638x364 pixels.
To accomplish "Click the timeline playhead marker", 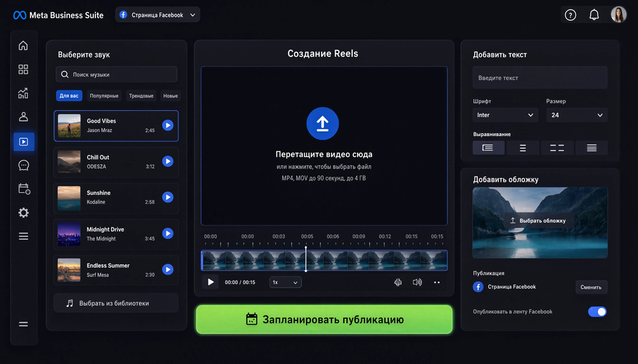I will point(306,259).
